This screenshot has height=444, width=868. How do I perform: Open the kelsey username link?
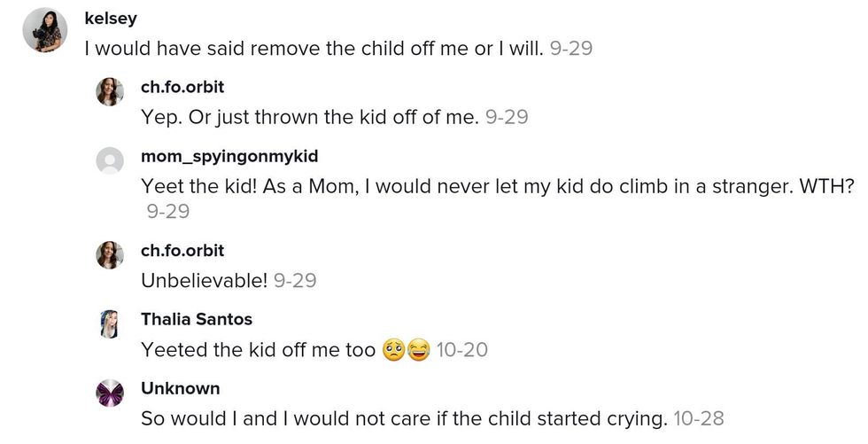[110, 19]
